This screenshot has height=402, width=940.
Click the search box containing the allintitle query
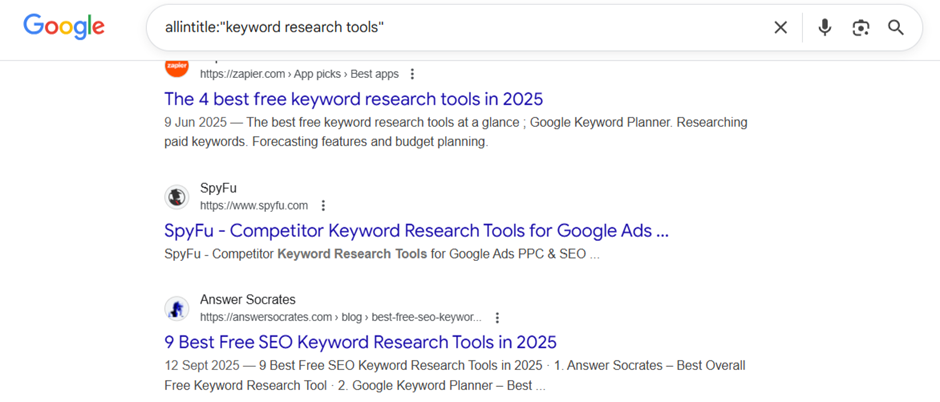tap(450, 27)
